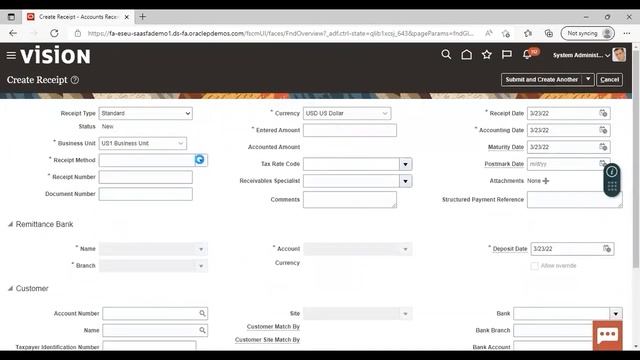This screenshot has width=640, height=360.
Task: Click Submit and Create Another button
Action: [x=542, y=80]
